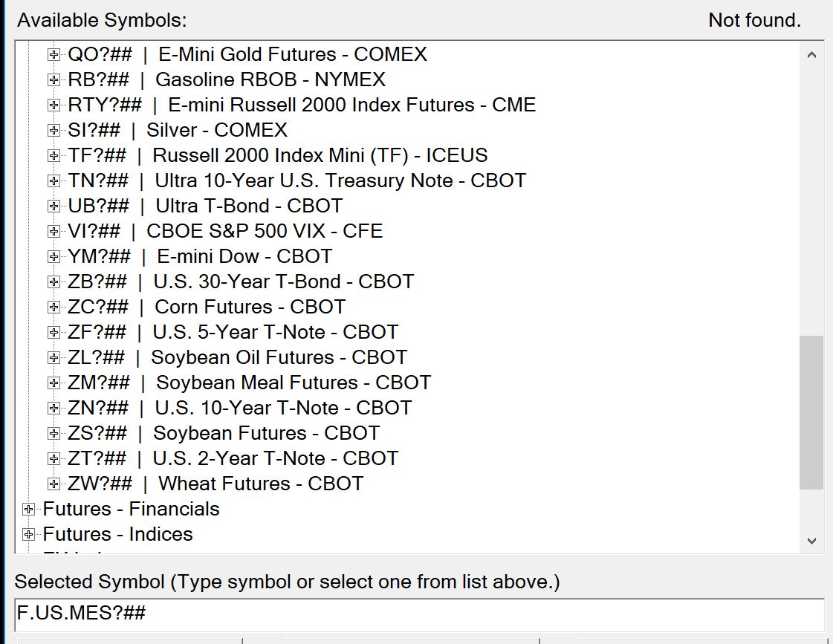Screen dimensions: 833x644
Task: Choose ZS Soybean Futures CBOT
Action: (223, 434)
